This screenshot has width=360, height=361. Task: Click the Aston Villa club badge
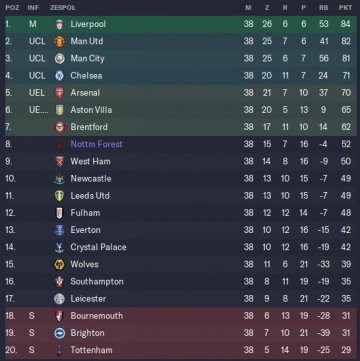(x=59, y=110)
